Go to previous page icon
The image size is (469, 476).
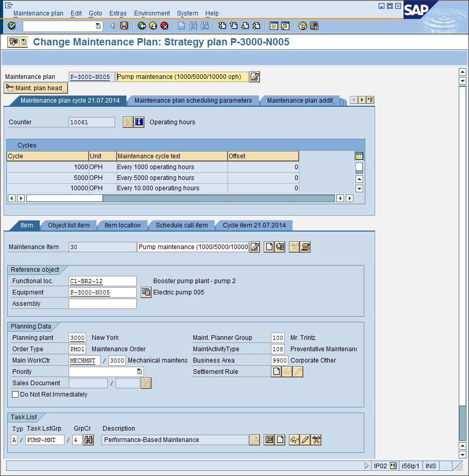pyautogui.click(x=234, y=26)
